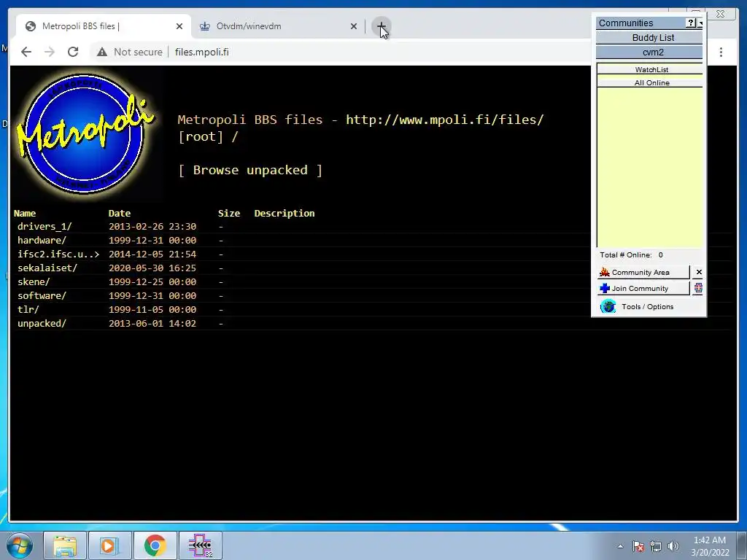747x560 pixels.
Task: Click the Community Area button
Action: 643,273
